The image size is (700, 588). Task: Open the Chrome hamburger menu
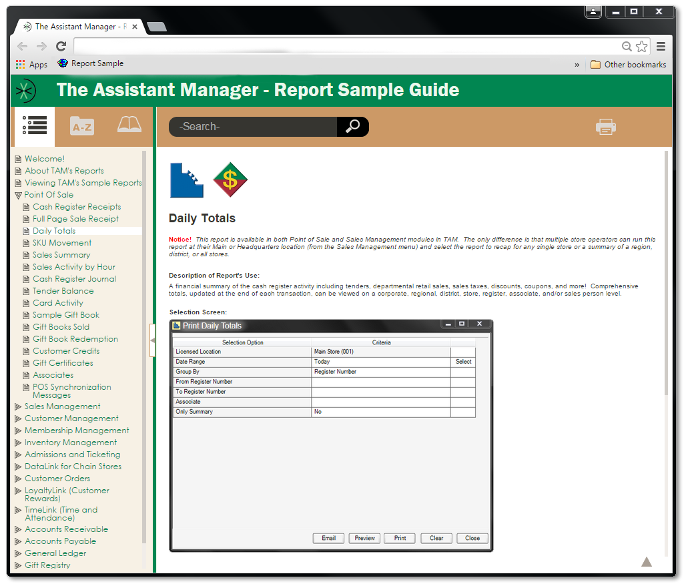(661, 47)
